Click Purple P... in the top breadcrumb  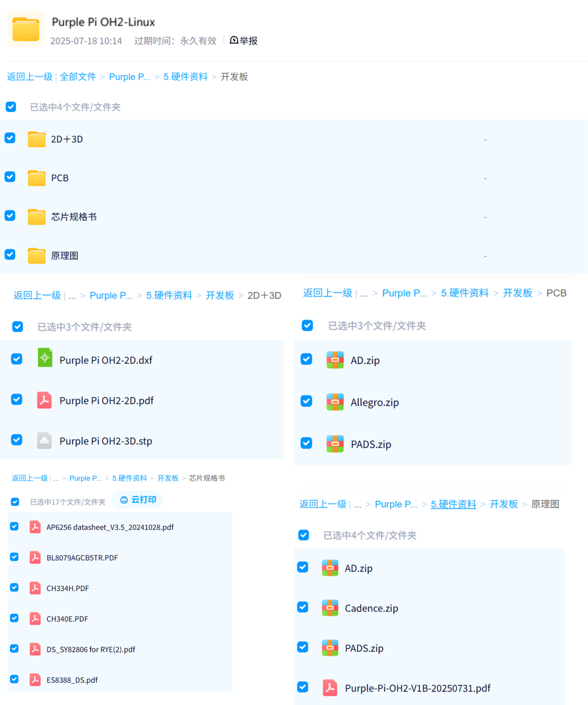130,77
